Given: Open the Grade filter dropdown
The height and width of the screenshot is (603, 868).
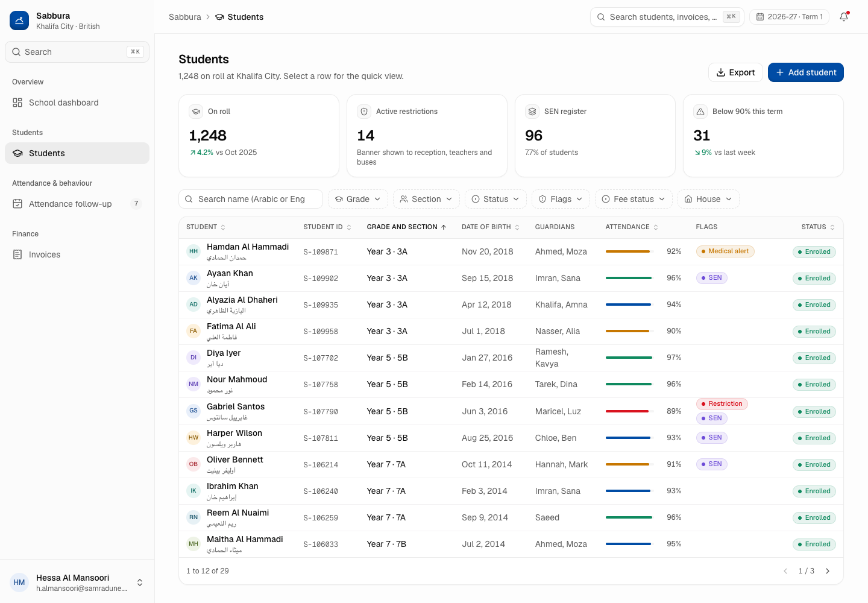Looking at the screenshot, I should [358, 199].
